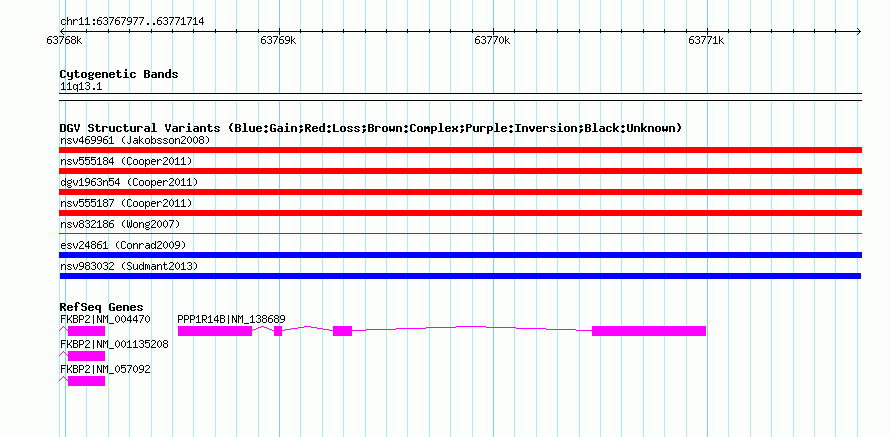Click the ruler's right arrowhead
Screen dimensions: 890x437
click(859, 31)
